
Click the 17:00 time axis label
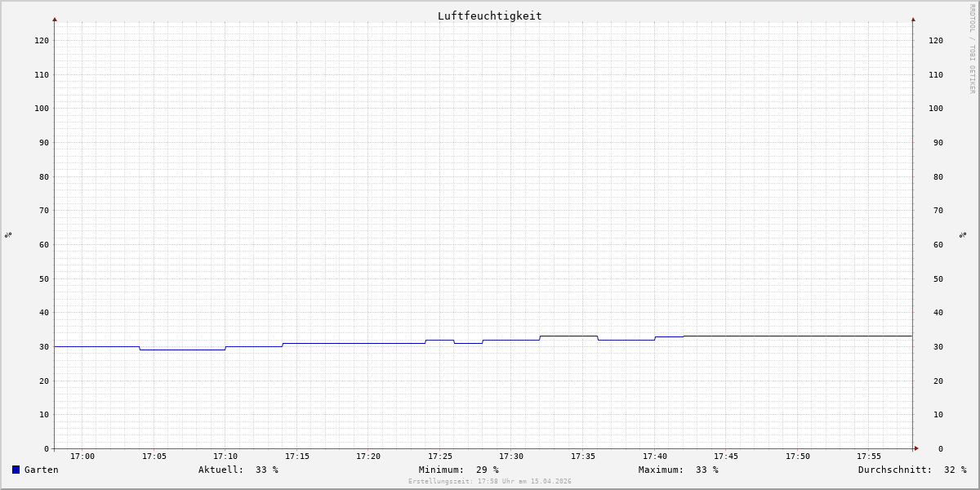(x=82, y=456)
